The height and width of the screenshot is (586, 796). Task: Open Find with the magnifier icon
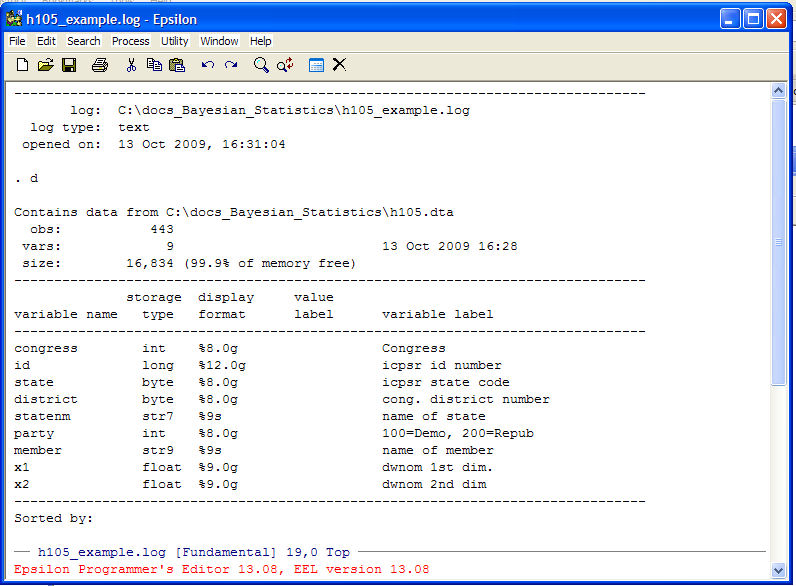(261, 65)
